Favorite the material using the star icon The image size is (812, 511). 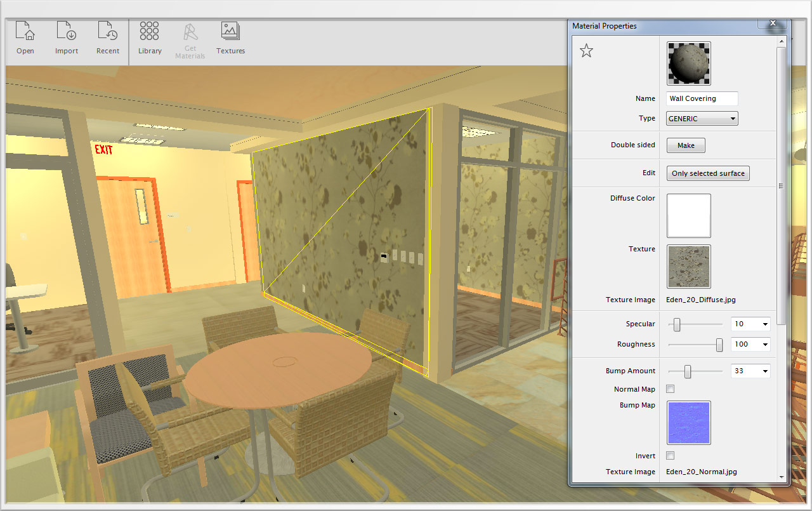[586, 50]
